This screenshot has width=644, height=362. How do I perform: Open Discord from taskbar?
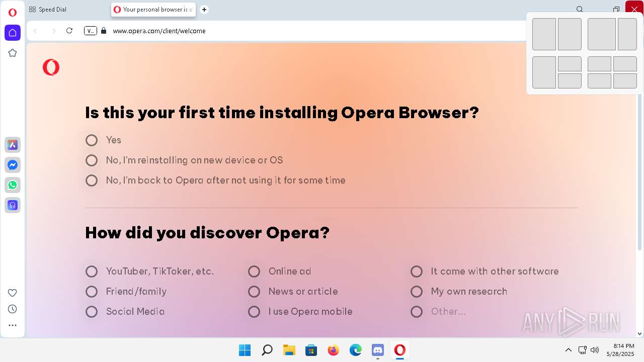tap(378, 350)
